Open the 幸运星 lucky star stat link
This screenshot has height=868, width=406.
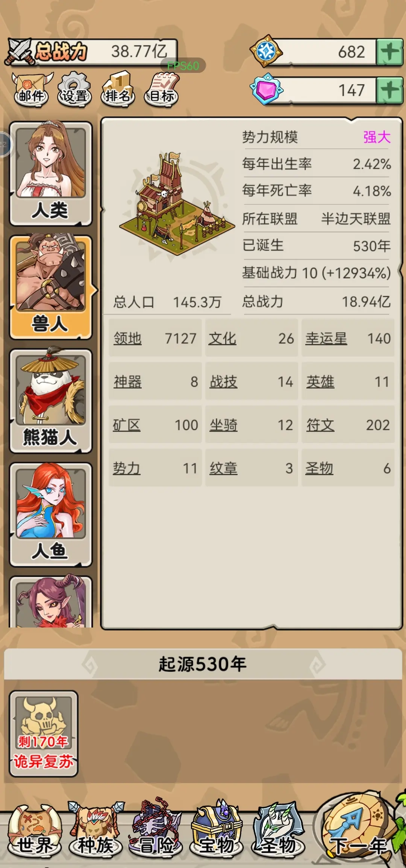(x=326, y=339)
